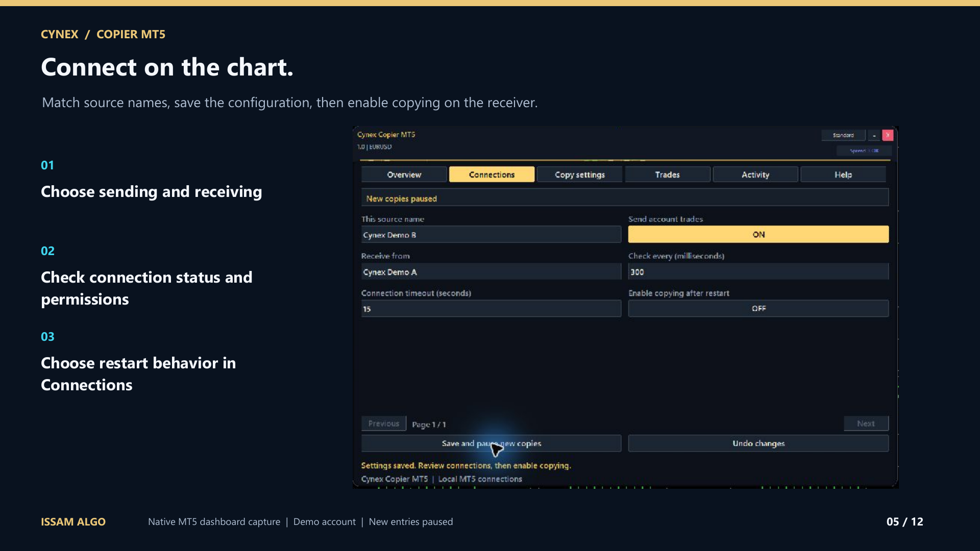Click the Page 1 / 1 indicator

coord(429,424)
